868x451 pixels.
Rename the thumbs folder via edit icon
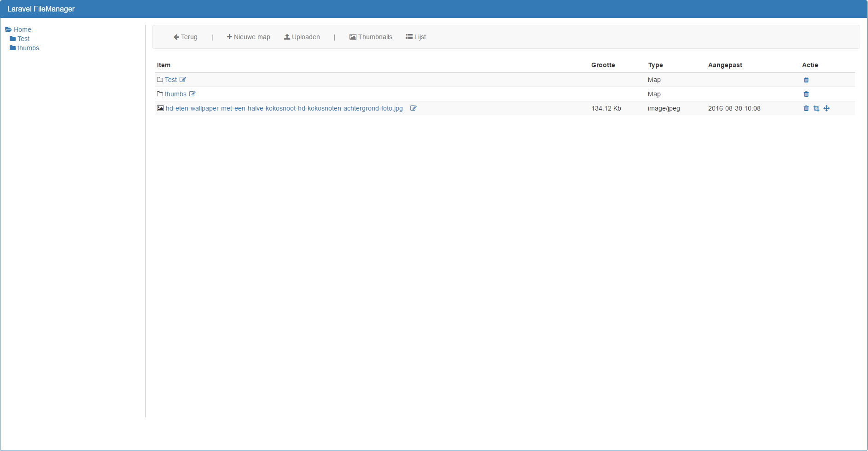pos(192,94)
